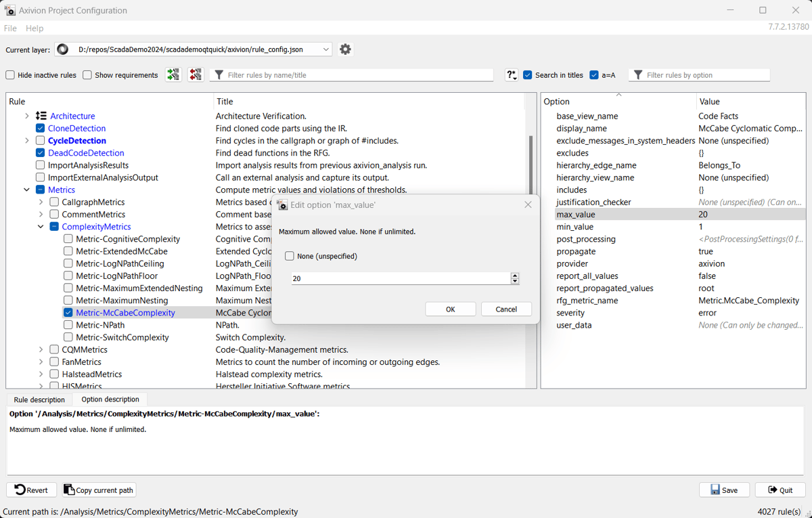Click the question mark filter mode icon

(x=512, y=75)
